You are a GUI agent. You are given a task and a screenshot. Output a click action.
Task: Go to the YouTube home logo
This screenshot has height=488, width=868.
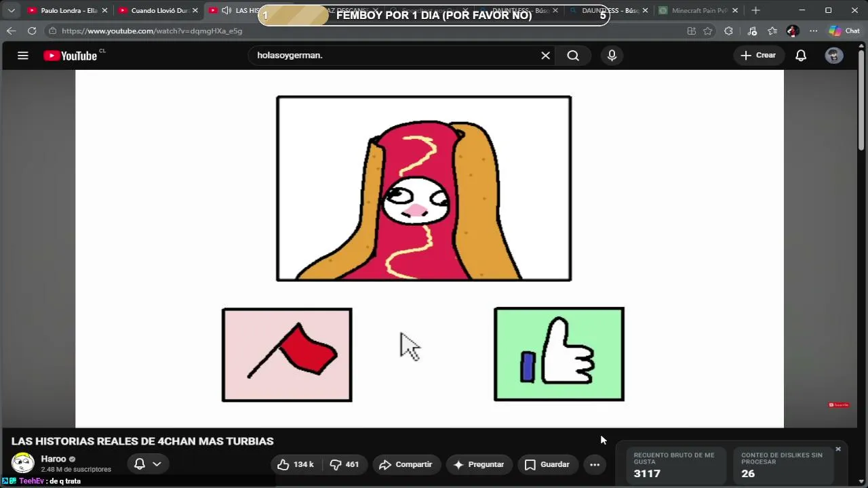point(71,56)
